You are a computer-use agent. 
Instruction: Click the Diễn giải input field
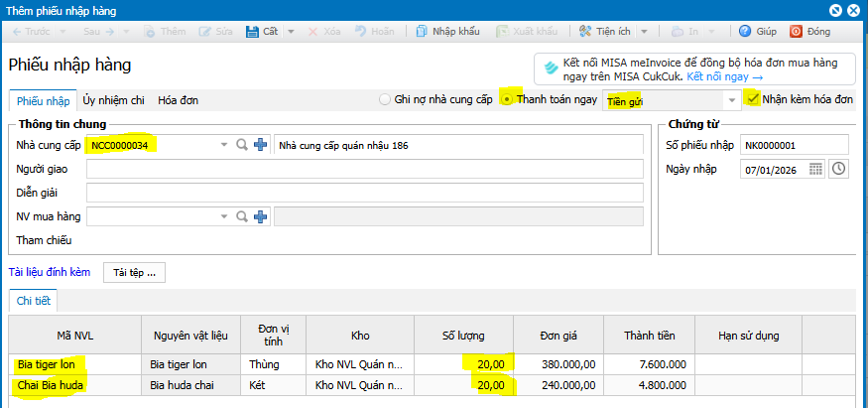[x=365, y=193]
